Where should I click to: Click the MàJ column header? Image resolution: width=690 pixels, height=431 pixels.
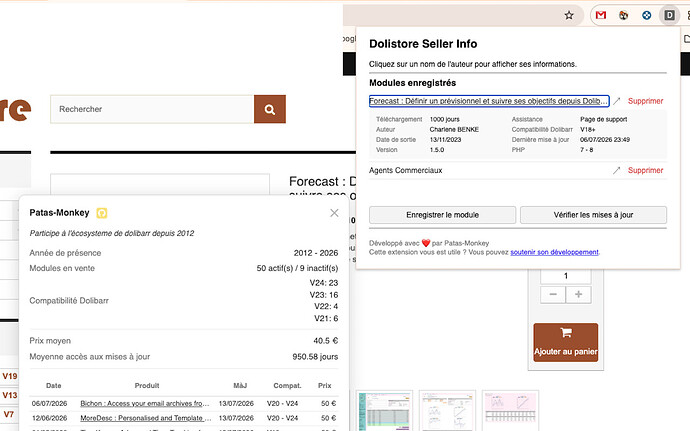[240, 386]
